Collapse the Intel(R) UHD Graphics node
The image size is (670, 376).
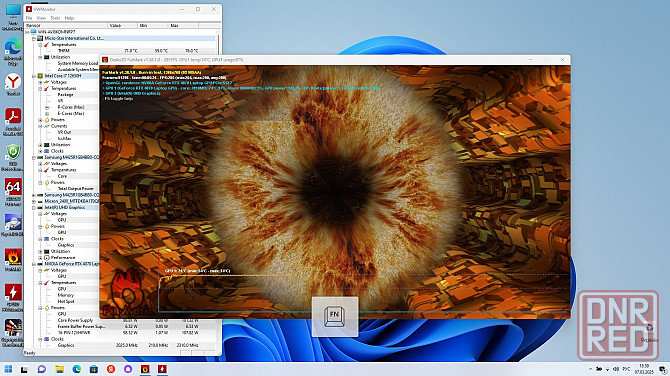tap(34, 208)
